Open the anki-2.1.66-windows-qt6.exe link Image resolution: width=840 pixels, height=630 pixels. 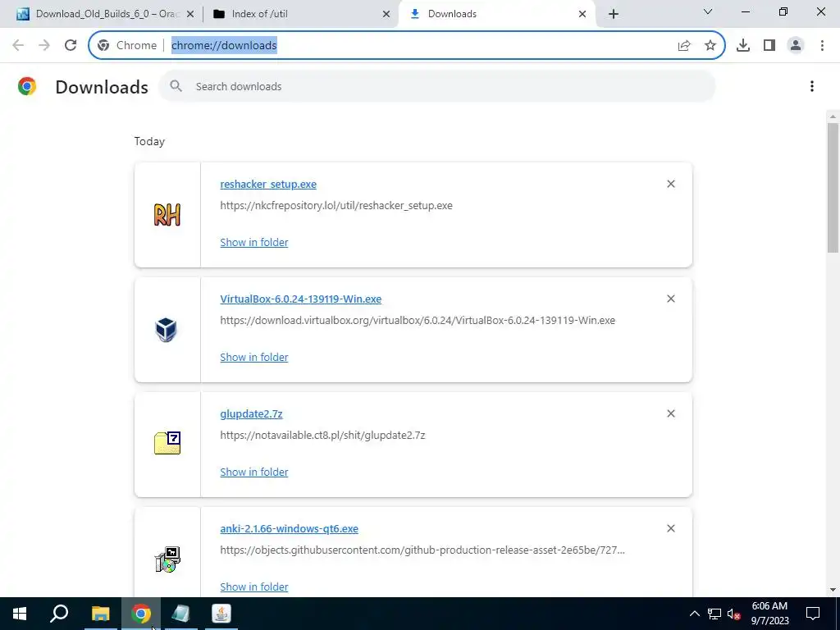(290, 529)
